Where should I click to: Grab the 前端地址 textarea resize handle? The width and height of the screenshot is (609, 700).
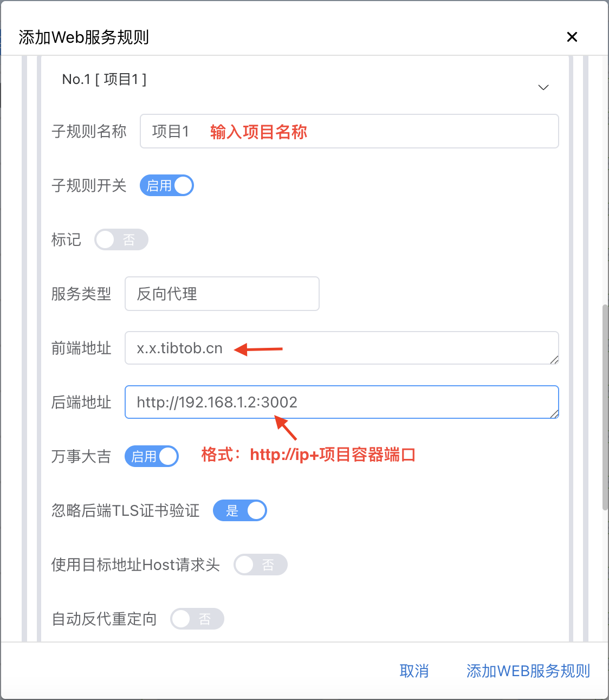tap(554, 360)
